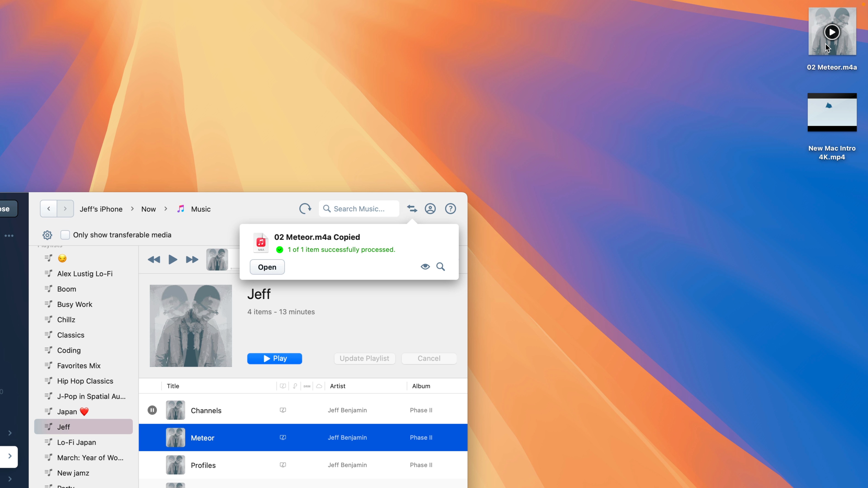Select Jeff's iPhone in the breadcrumb
The height and width of the screenshot is (488, 868).
pyautogui.click(x=101, y=209)
